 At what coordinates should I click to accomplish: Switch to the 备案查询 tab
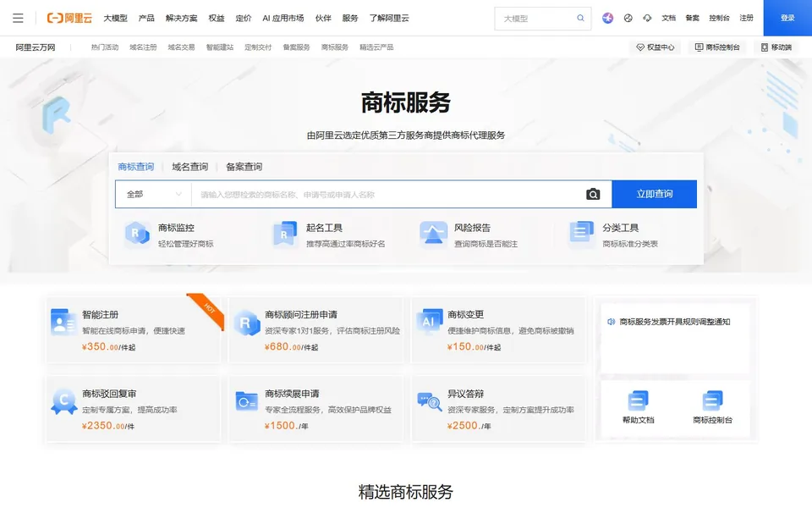[x=244, y=167]
